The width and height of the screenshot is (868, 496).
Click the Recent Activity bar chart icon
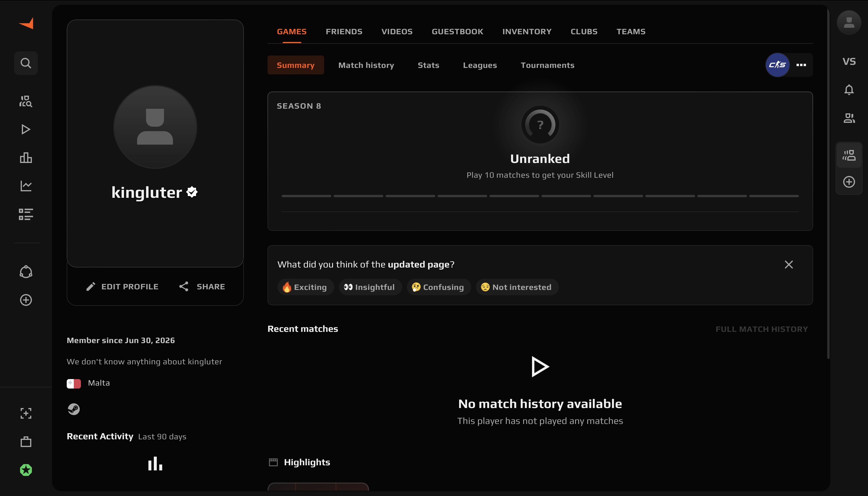(x=155, y=464)
